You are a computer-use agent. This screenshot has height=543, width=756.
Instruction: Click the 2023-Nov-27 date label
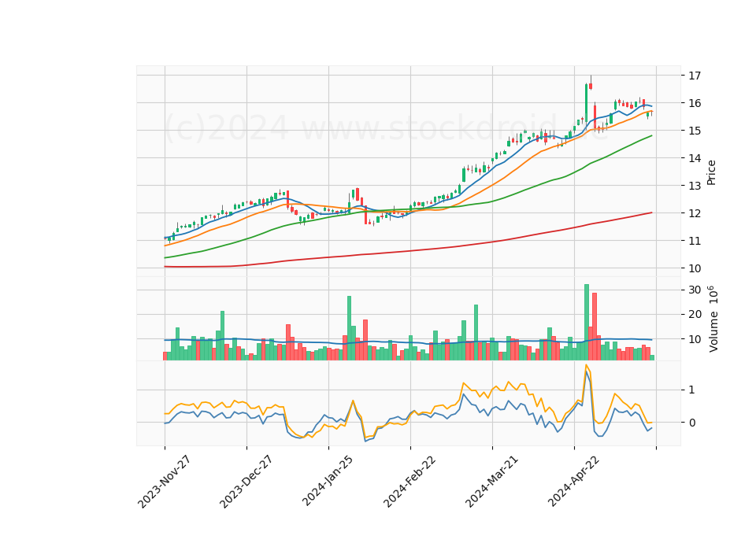tap(164, 482)
